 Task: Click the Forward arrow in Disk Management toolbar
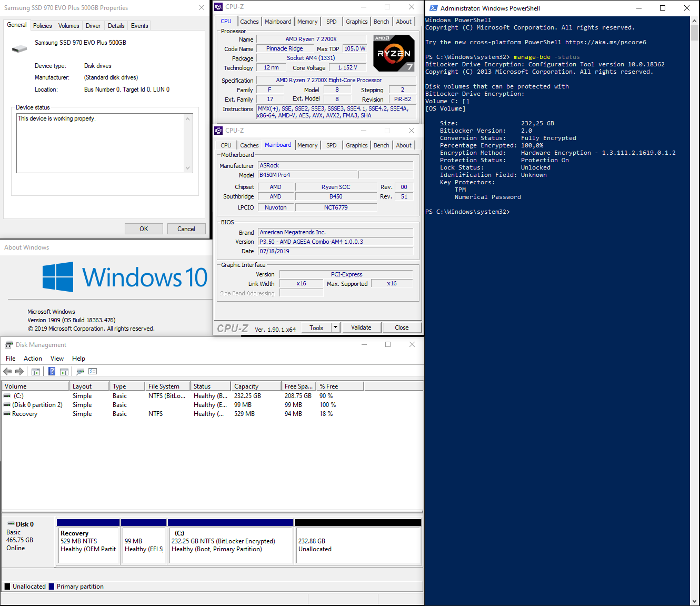point(19,372)
